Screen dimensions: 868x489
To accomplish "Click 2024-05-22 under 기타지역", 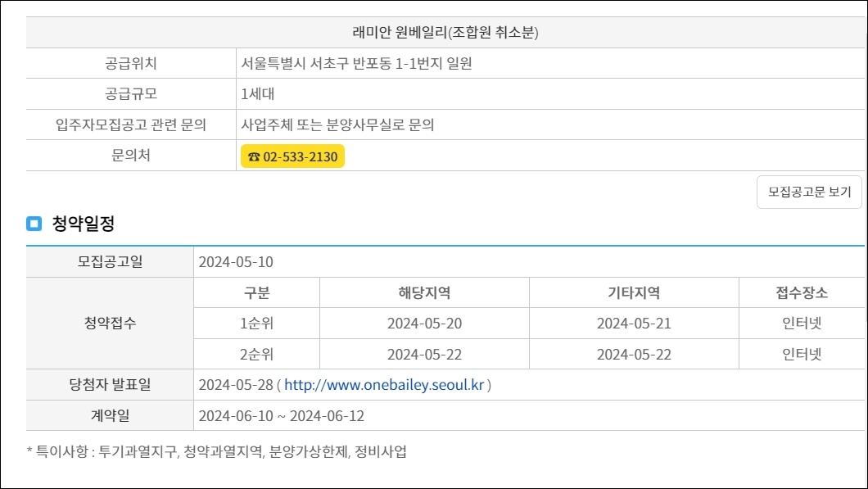I will [x=635, y=355].
